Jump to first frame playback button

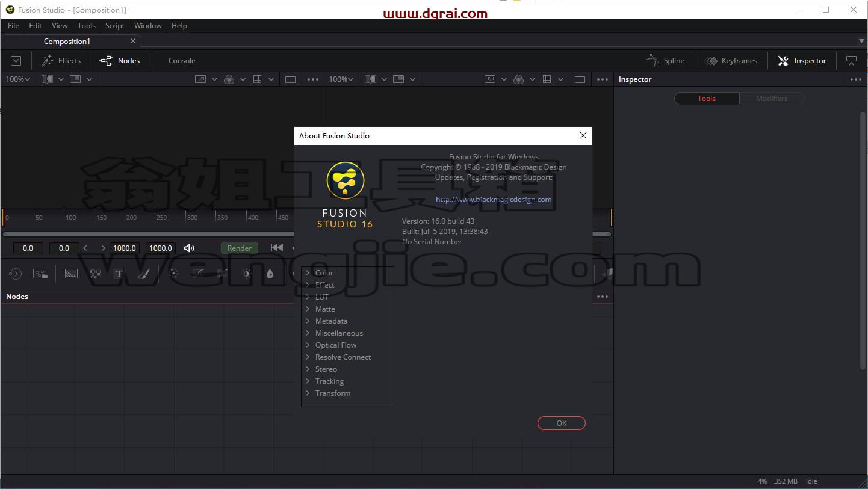click(x=277, y=248)
